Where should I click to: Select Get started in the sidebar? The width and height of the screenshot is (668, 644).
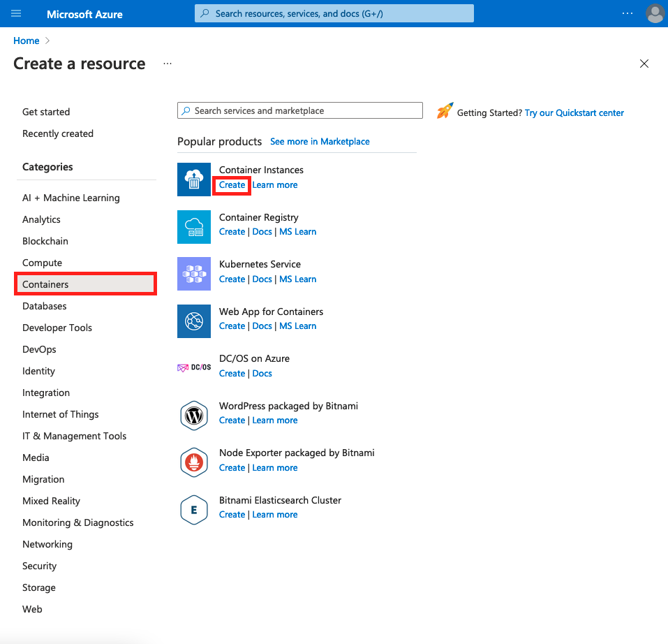46,112
